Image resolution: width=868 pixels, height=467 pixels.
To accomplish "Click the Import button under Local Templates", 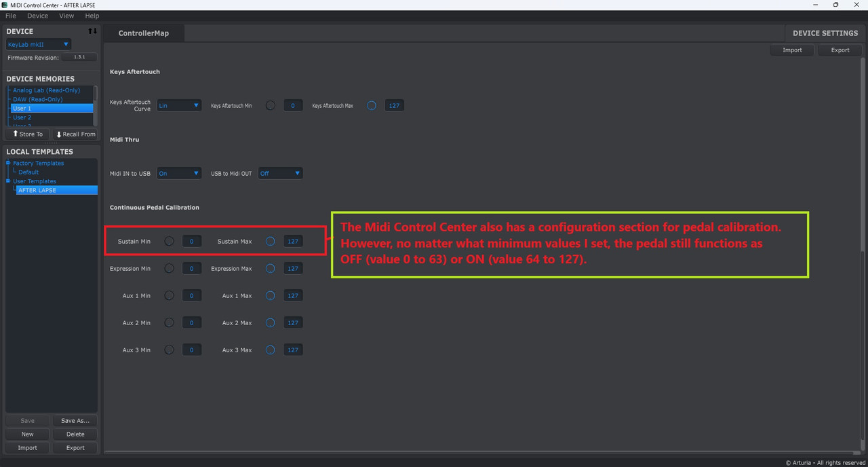I will (27, 447).
